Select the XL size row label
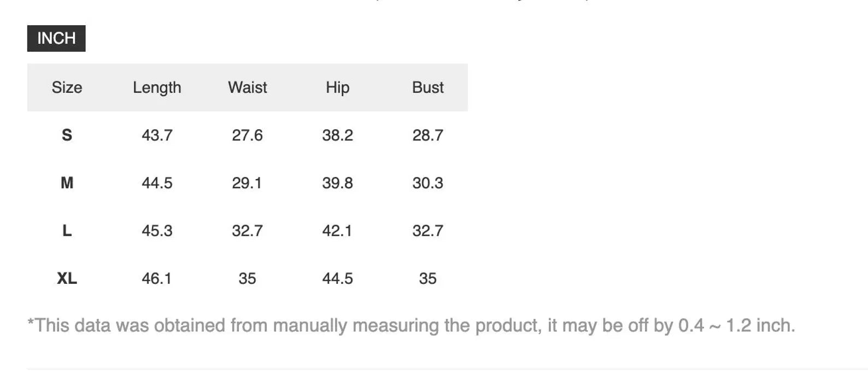 (x=67, y=278)
